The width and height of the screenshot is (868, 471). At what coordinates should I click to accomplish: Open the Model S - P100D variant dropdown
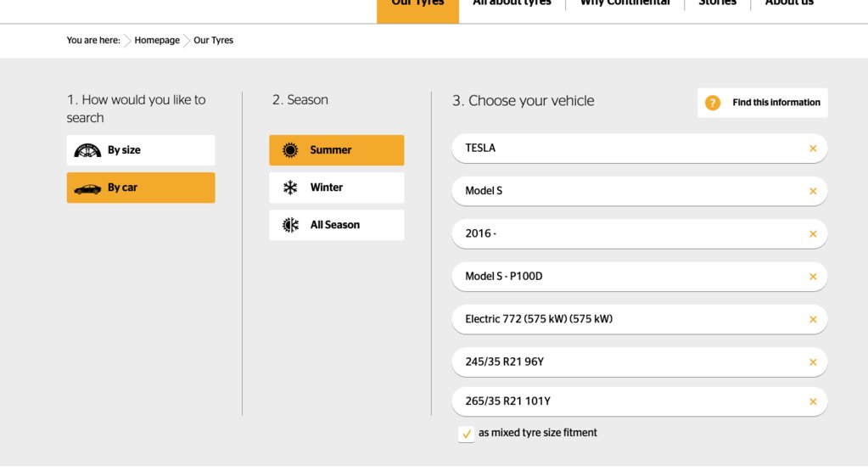point(640,276)
